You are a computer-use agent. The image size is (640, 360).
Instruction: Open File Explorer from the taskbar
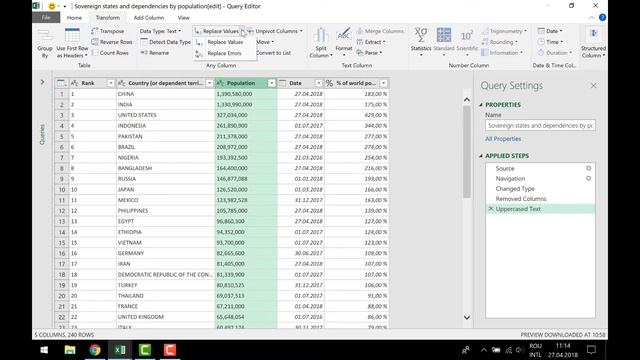70,350
